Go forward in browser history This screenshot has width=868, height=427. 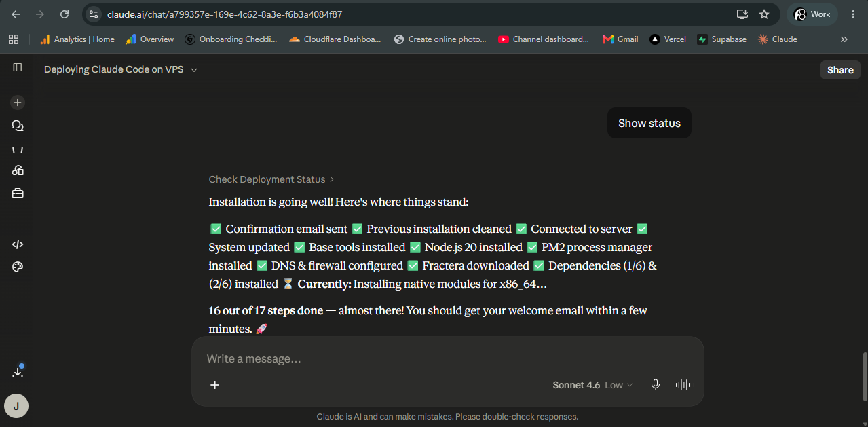(40, 14)
